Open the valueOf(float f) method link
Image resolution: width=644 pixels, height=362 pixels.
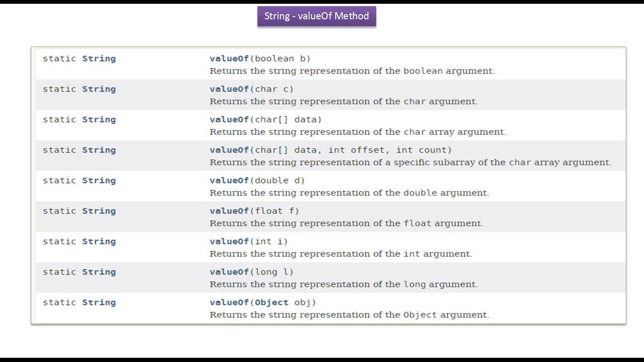click(x=229, y=211)
